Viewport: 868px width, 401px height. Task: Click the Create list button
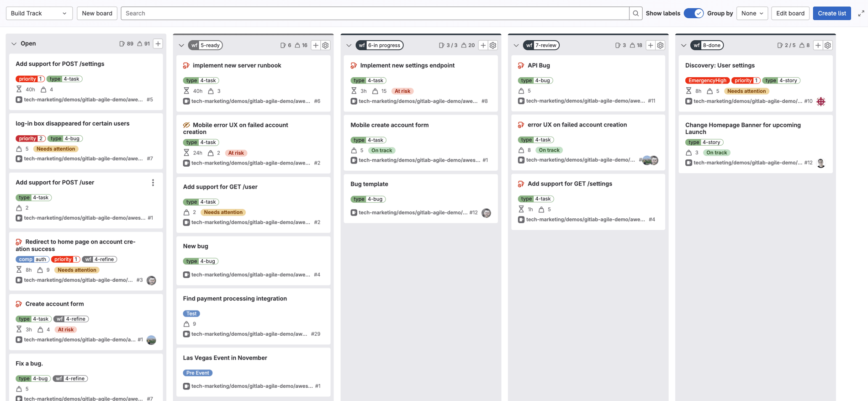831,13
